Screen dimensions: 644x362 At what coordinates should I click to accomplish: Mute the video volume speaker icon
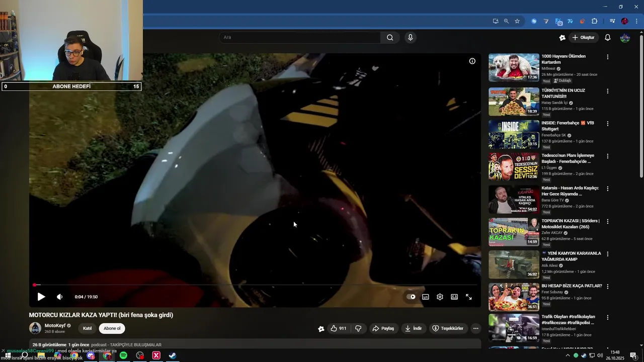click(59, 297)
